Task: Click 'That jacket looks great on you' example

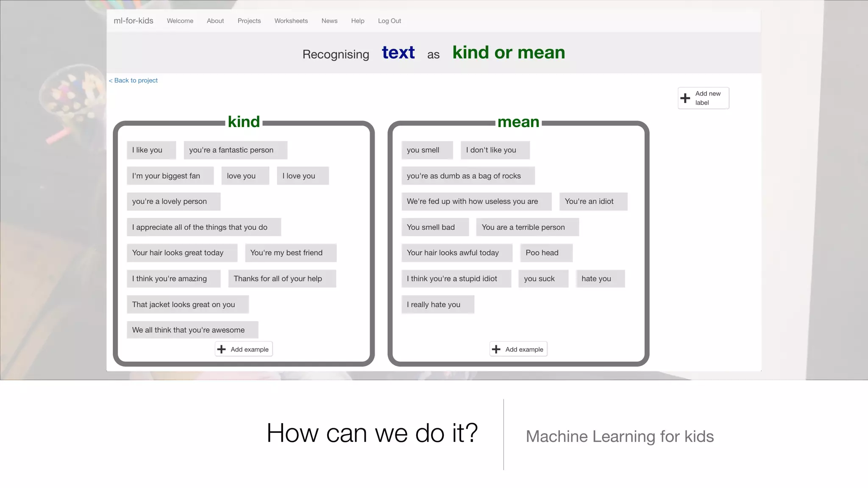Action: coord(187,305)
